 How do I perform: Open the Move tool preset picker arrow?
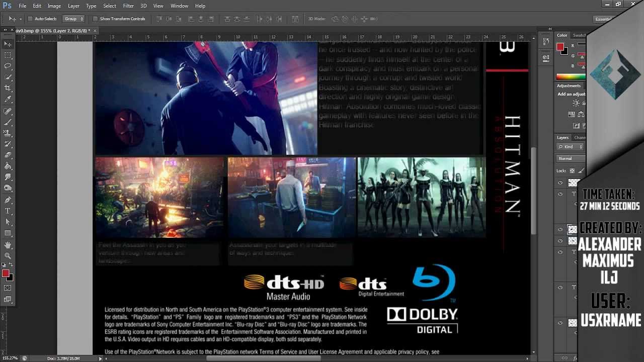20,19
